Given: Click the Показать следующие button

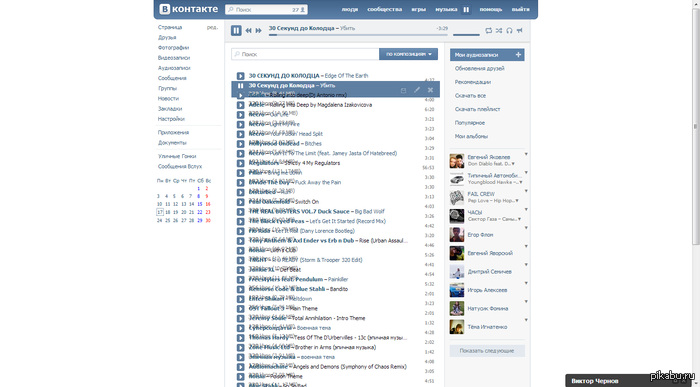Looking at the screenshot, I should point(487,351).
